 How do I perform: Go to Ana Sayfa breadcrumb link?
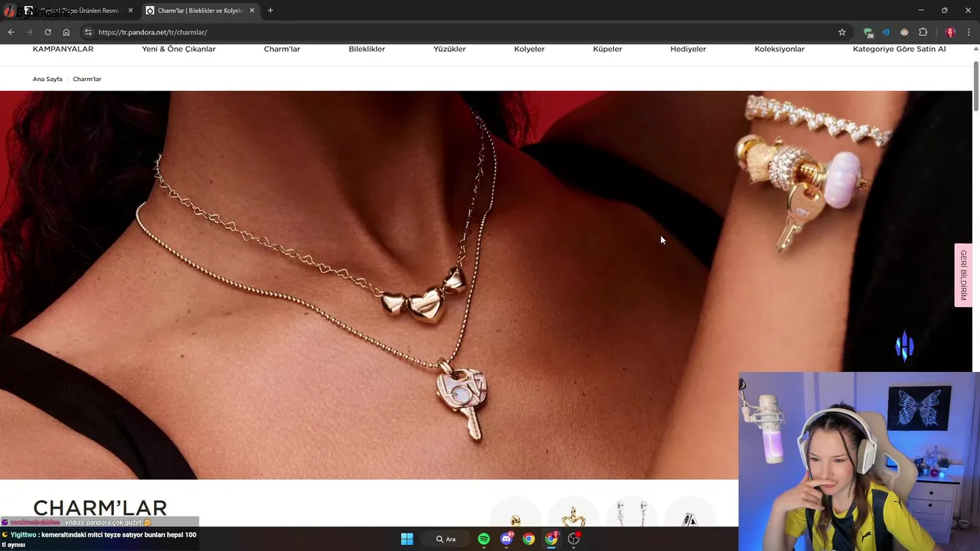47,79
